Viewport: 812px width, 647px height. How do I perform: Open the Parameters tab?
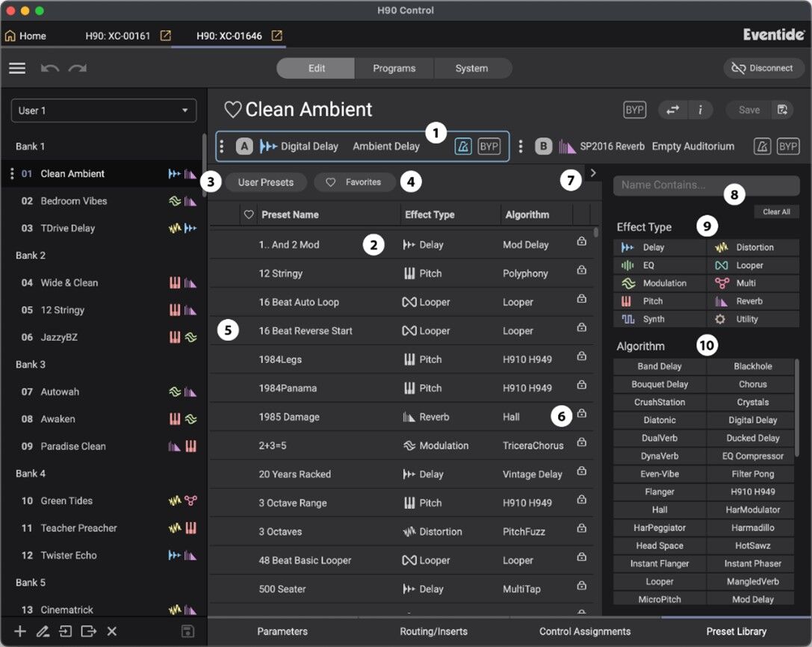282,631
